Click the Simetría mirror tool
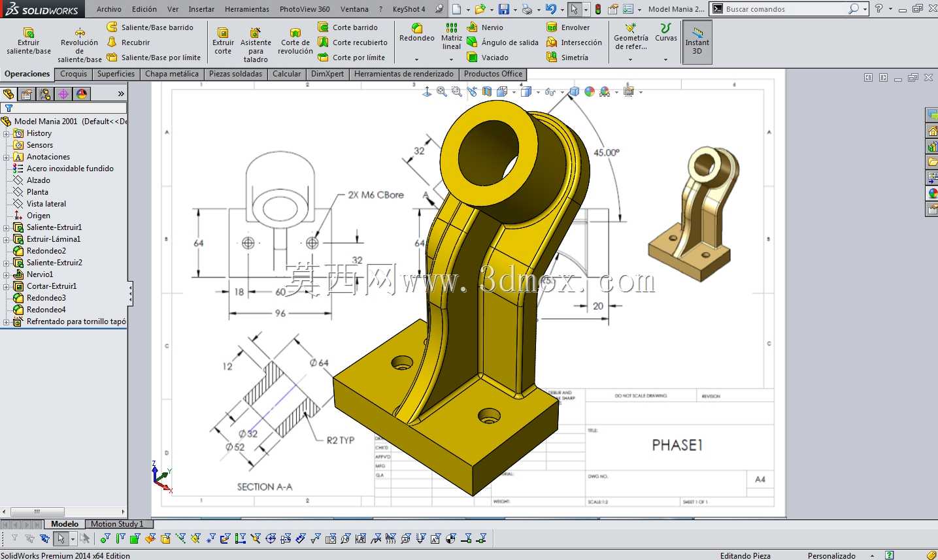 click(x=567, y=58)
